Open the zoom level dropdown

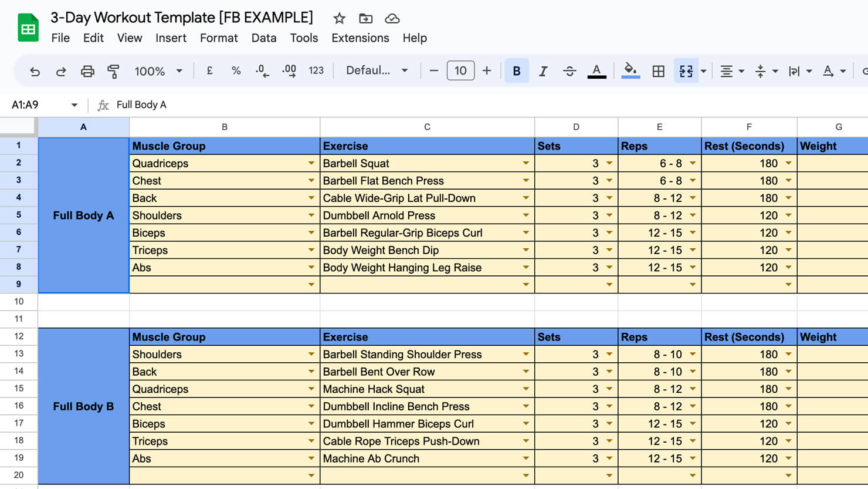pyautogui.click(x=158, y=71)
